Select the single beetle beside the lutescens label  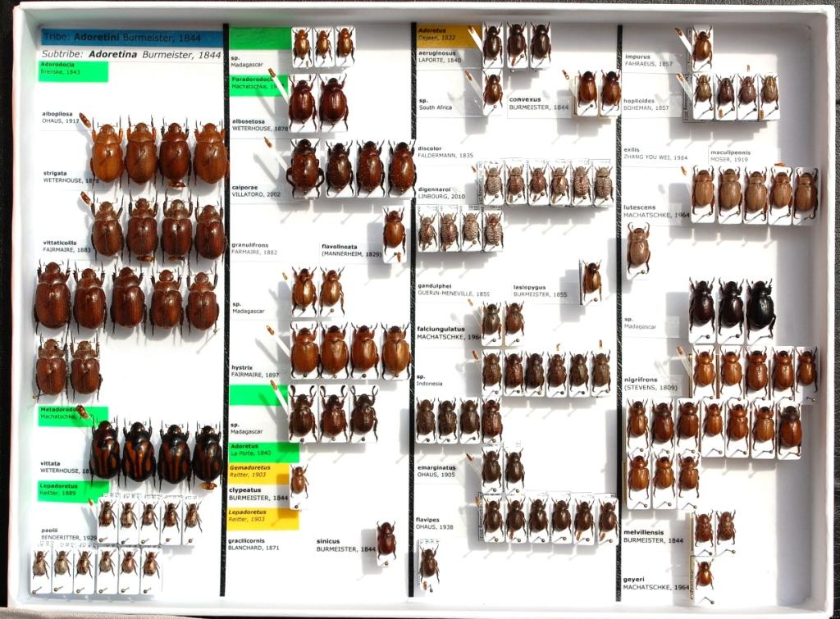pos(638,248)
